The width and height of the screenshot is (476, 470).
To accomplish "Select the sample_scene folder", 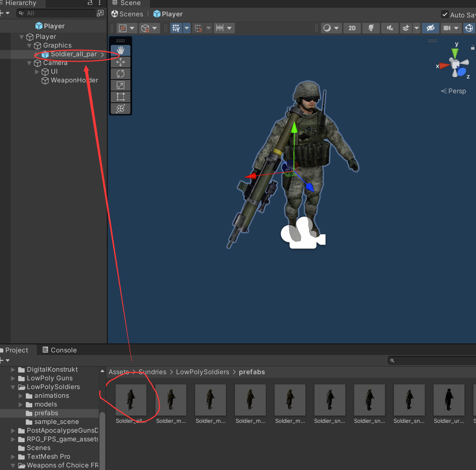I will point(57,422).
